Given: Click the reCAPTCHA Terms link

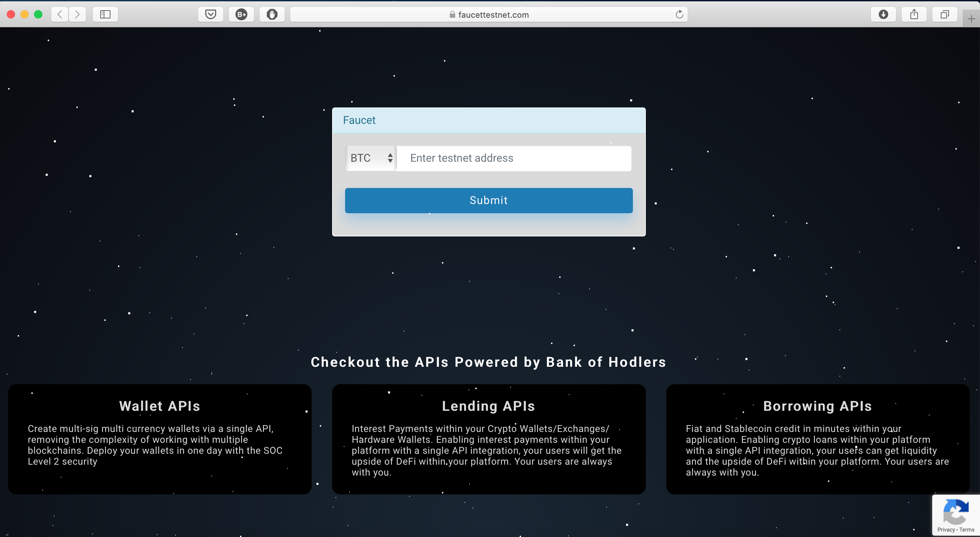Looking at the screenshot, I should pyautogui.click(x=967, y=529).
